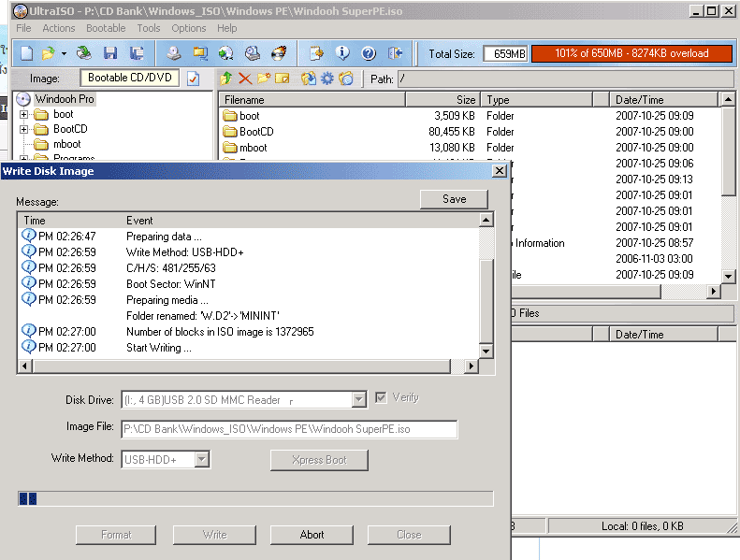Click the Abort button

pos(312,535)
